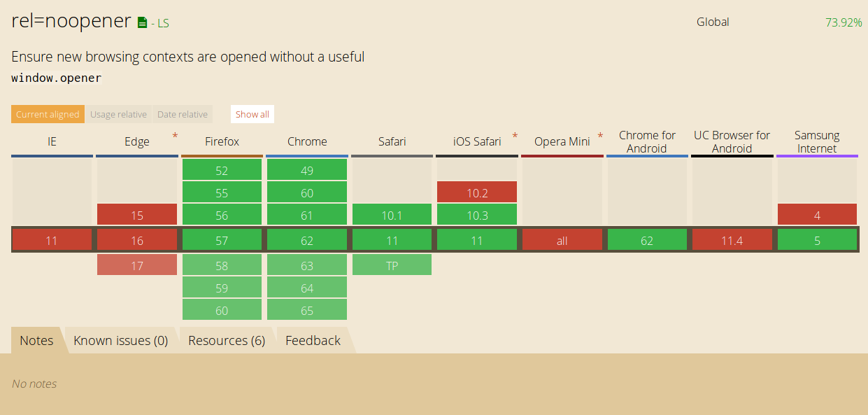
Task: Select the Chrome 49 version cell
Action: (307, 170)
